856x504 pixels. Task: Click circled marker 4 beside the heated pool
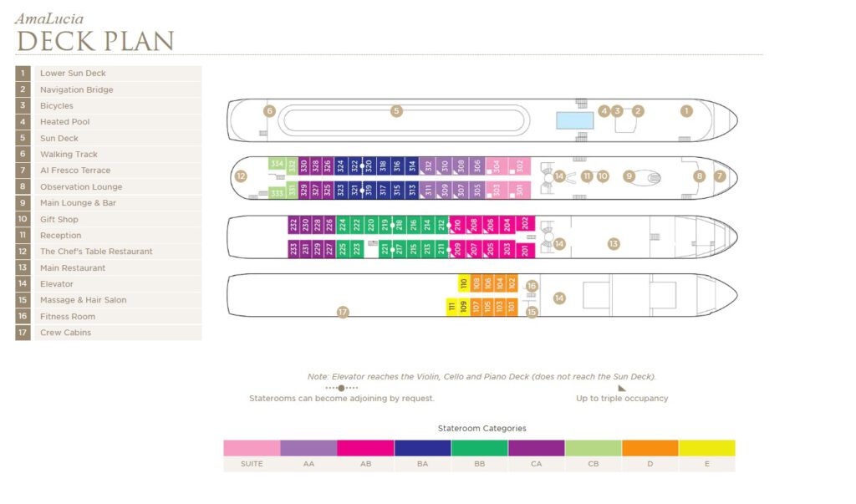click(x=604, y=111)
